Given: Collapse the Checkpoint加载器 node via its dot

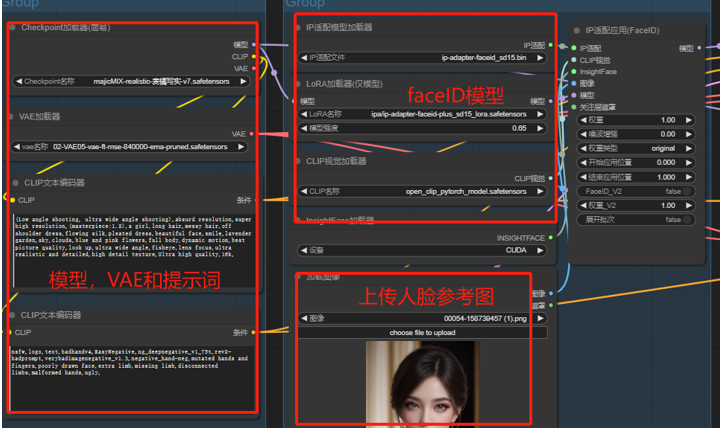Looking at the screenshot, I should click(x=13, y=28).
